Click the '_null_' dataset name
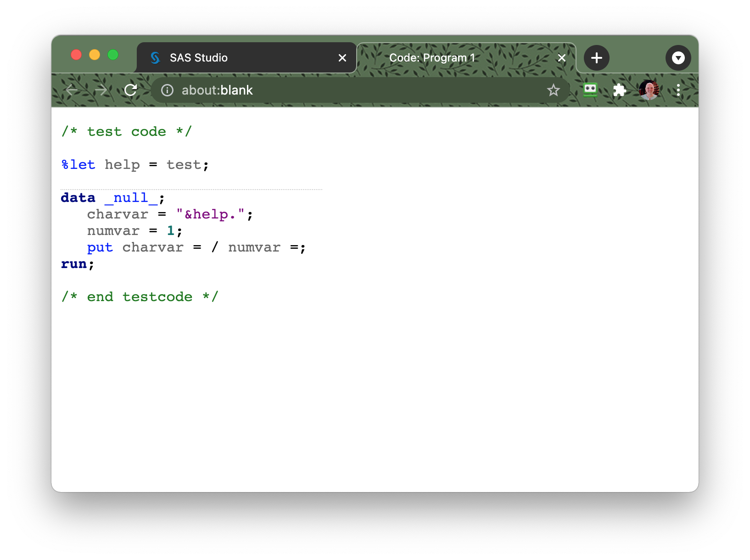The image size is (750, 560). (131, 198)
